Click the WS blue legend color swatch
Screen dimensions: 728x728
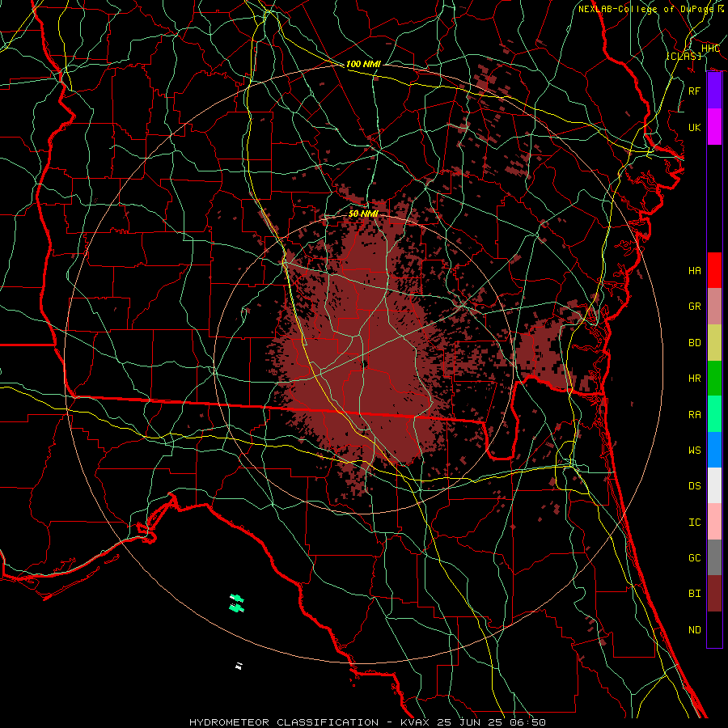pyautogui.click(x=714, y=450)
